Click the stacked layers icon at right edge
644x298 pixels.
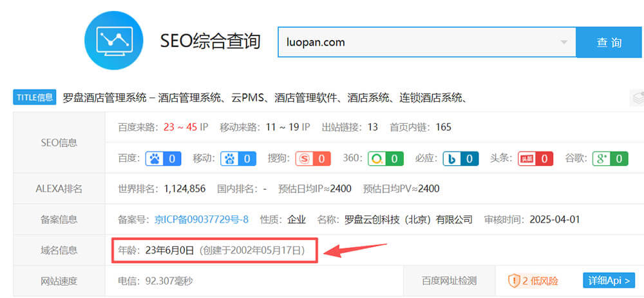(x=637, y=98)
